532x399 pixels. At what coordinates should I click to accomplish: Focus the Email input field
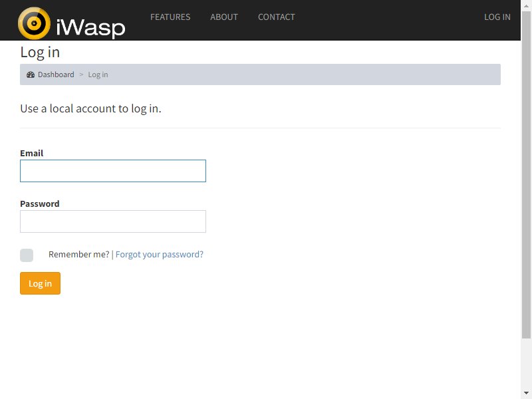pyautogui.click(x=113, y=171)
